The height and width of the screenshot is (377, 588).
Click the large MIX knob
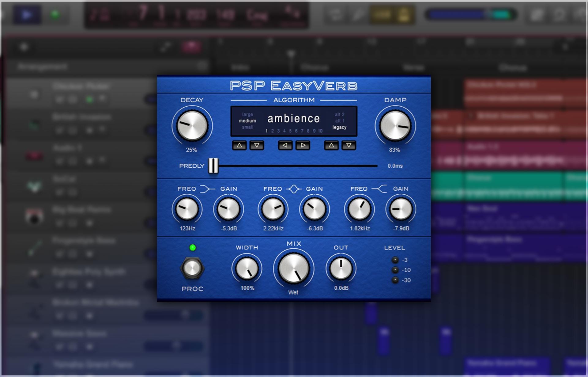click(x=294, y=268)
